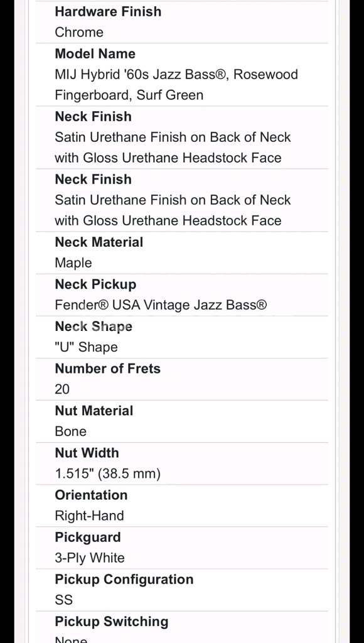
Task: Select the Bone nut material value
Action: (x=70, y=432)
